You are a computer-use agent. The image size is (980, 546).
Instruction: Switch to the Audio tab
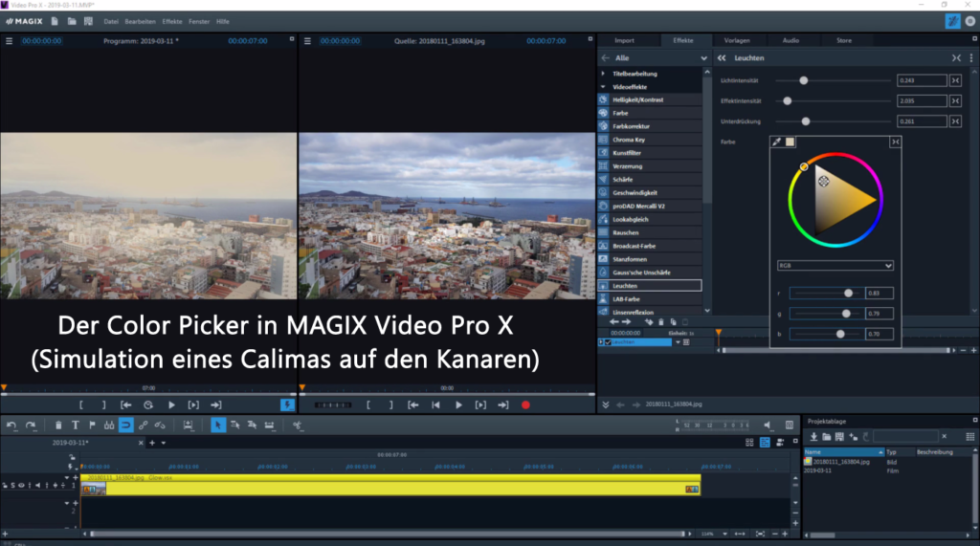[x=791, y=40]
